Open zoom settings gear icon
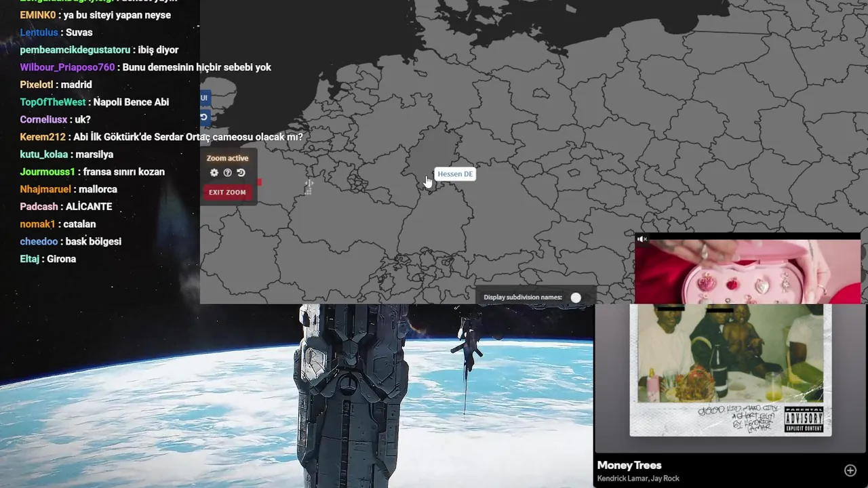 tap(214, 173)
